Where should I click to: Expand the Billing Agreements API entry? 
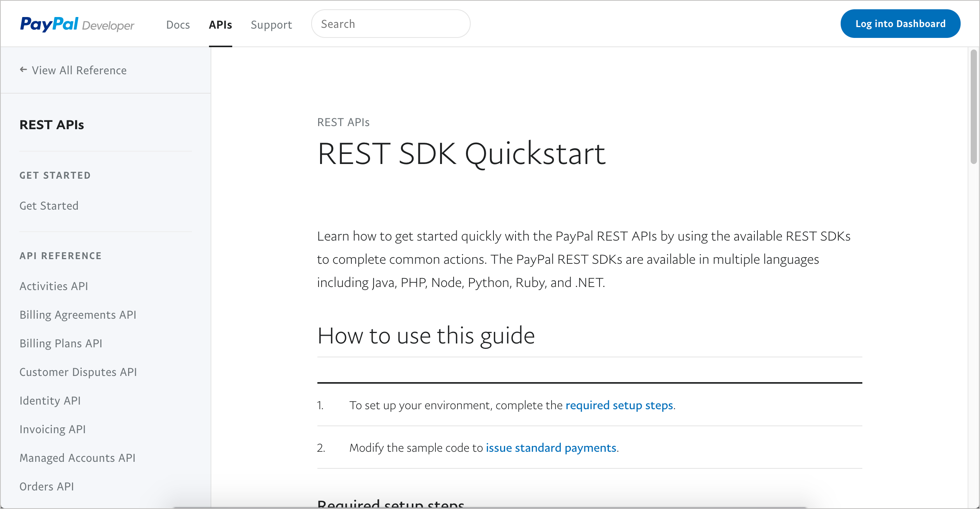pos(79,314)
